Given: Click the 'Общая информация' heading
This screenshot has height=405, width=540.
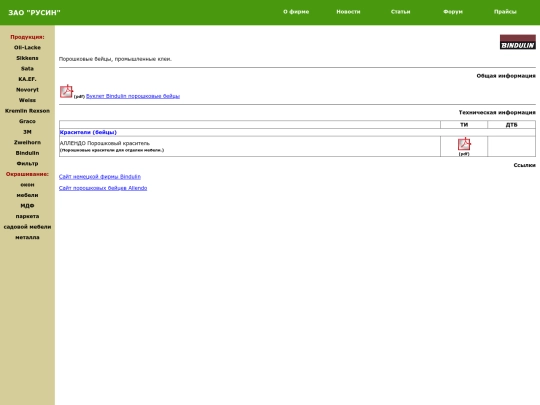Looking at the screenshot, I should pyautogui.click(x=506, y=76).
